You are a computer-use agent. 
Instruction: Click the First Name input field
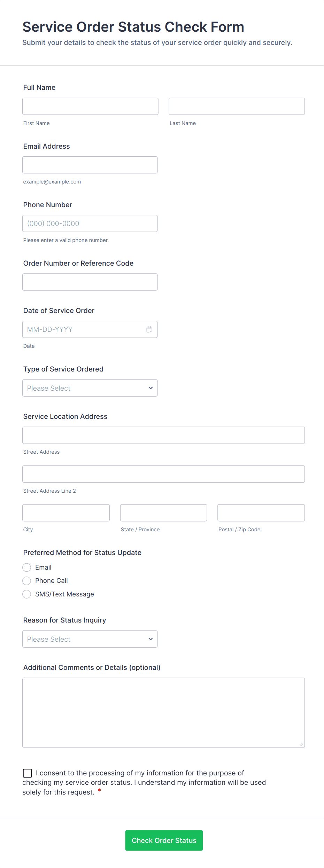click(x=90, y=106)
